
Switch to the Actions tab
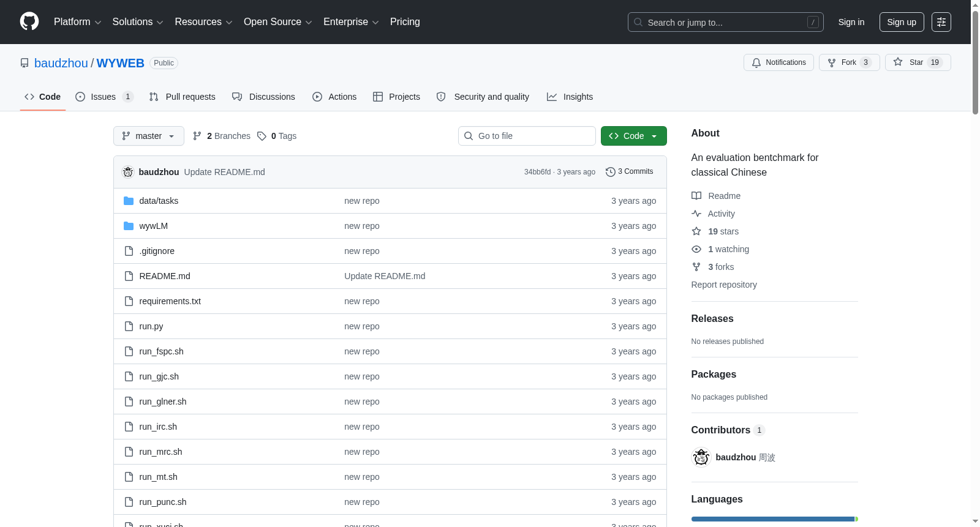tap(334, 97)
